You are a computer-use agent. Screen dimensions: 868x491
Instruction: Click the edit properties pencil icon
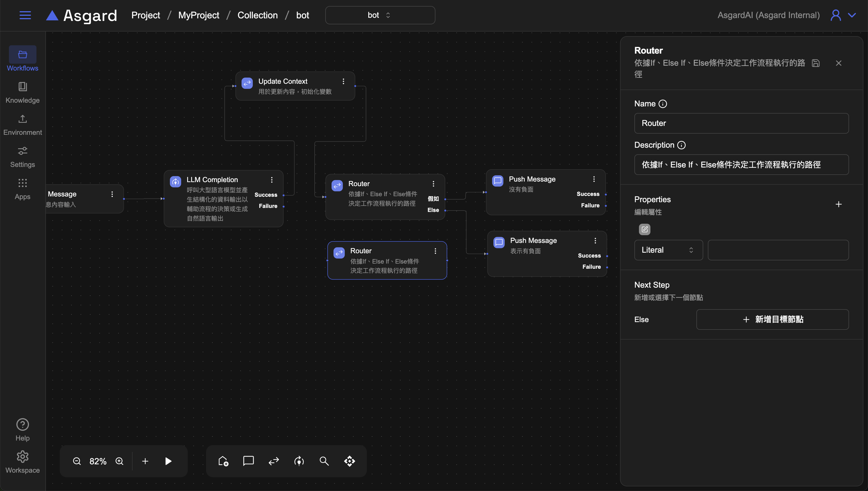(645, 229)
